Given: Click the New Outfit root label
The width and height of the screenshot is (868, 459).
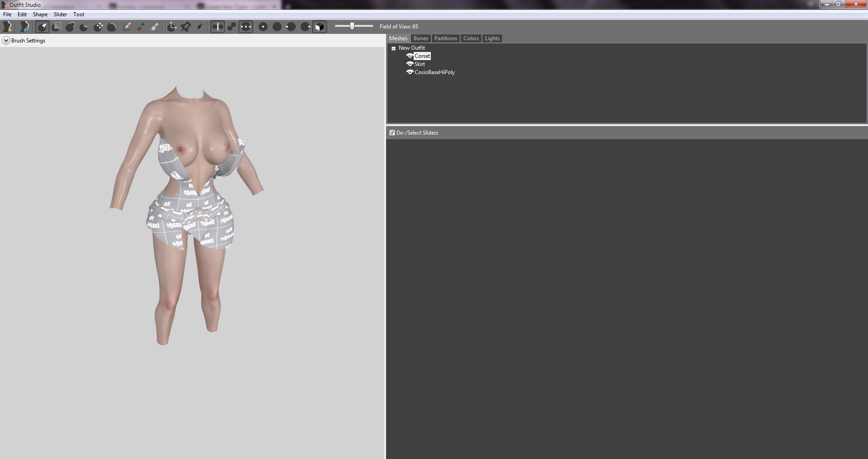Looking at the screenshot, I should [411, 48].
